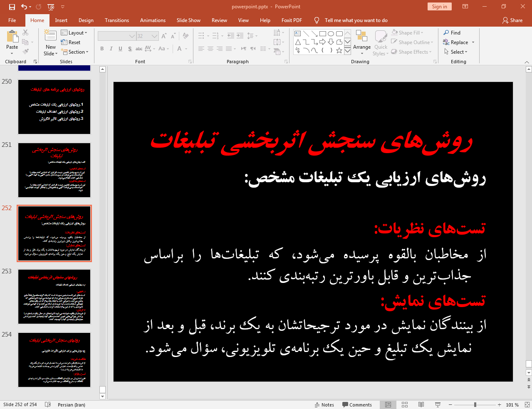532x409 pixels.
Task: Click spell check icon in status bar
Action: coord(48,404)
